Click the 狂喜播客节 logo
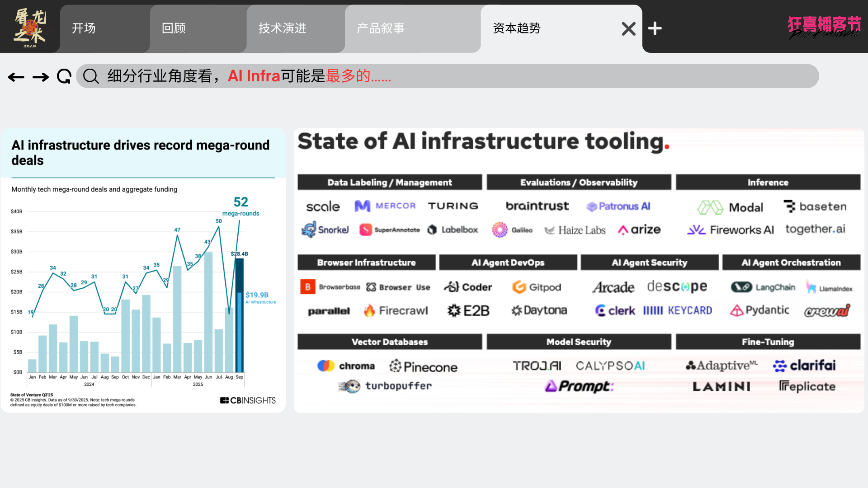Image resolution: width=868 pixels, height=488 pixels. pyautogui.click(x=824, y=27)
